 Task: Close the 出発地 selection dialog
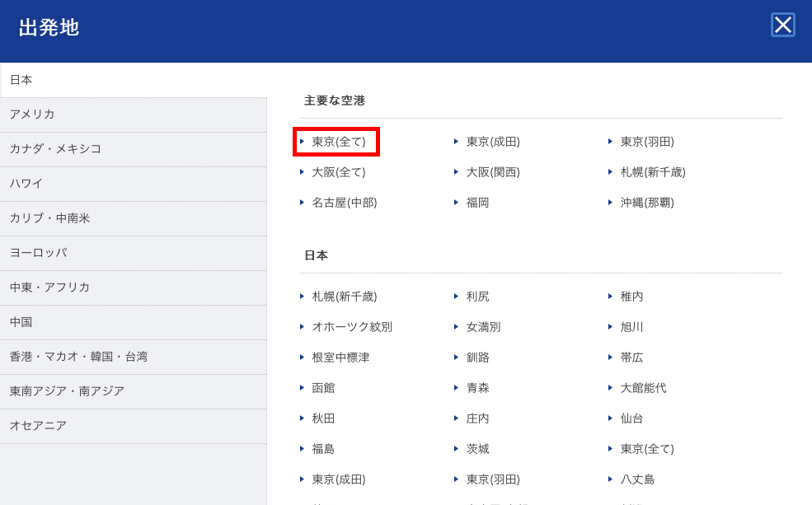(x=781, y=26)
